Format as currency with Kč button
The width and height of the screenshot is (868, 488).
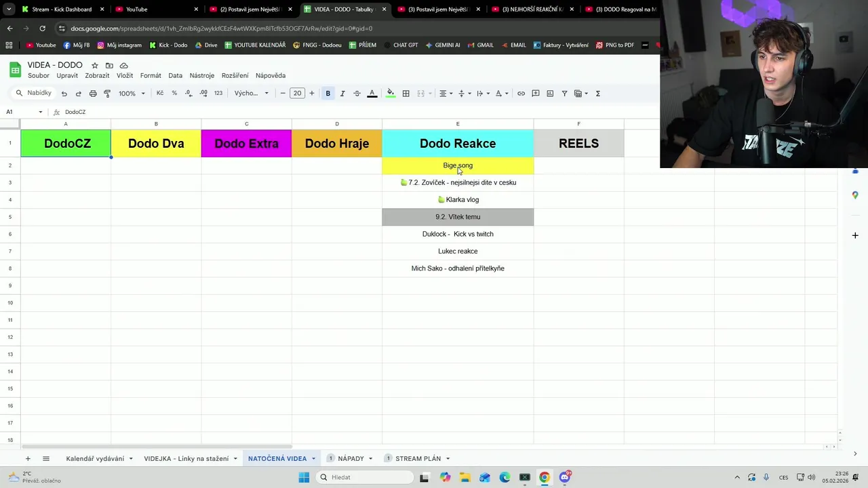tap(160, 93)
